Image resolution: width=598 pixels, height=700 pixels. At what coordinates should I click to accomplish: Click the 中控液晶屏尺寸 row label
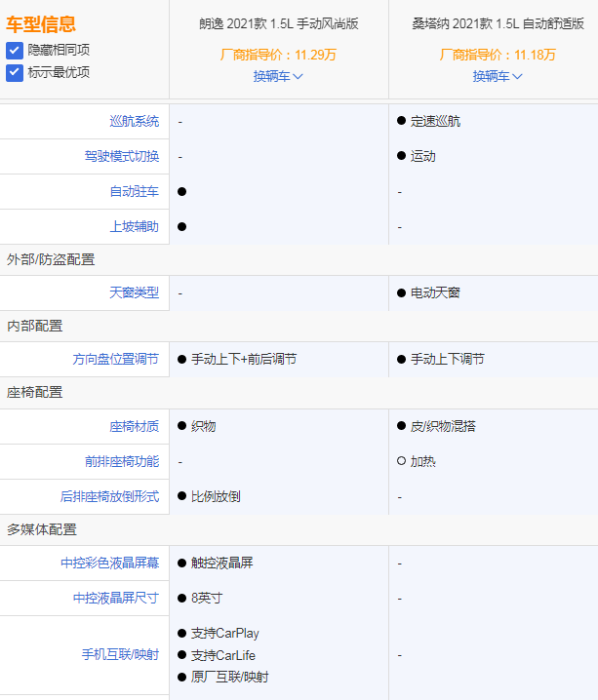[115, 598]
